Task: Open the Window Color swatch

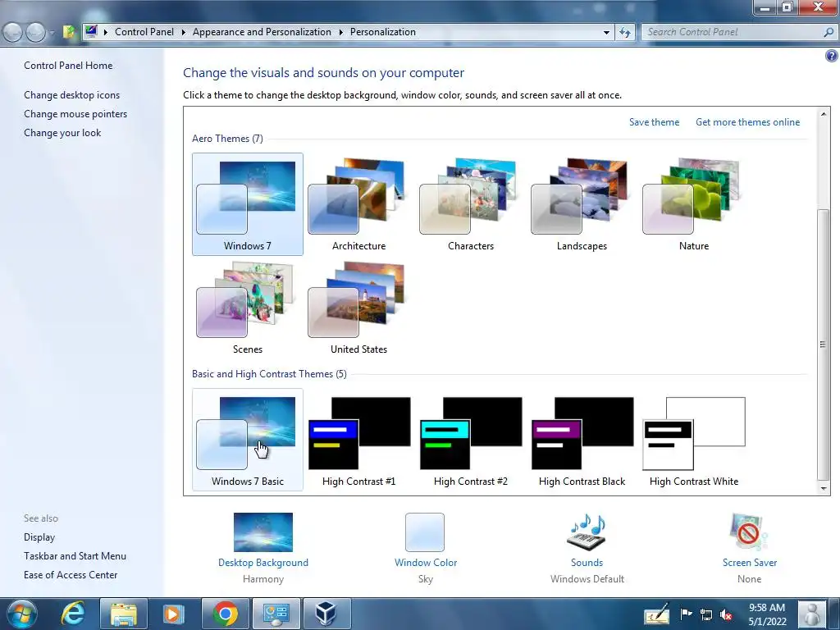Action: [x=425, y=532]
